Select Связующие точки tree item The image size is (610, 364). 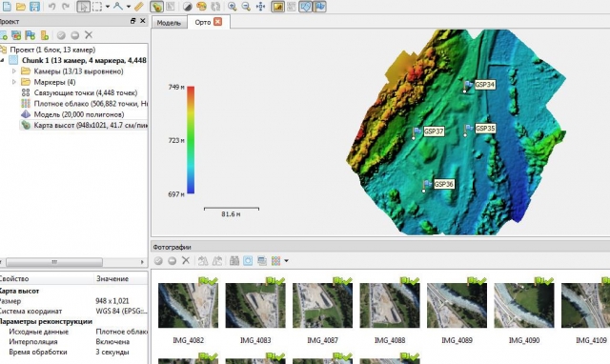point(85,92)
